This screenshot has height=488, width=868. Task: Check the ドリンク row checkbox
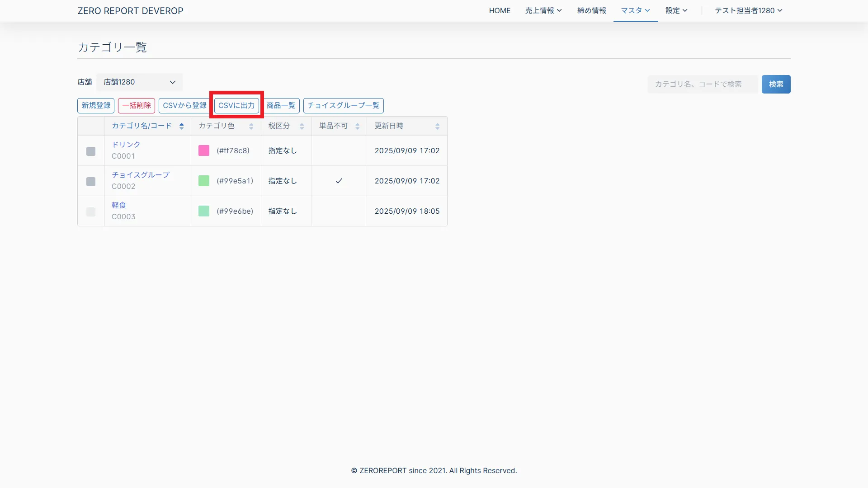click(x=91, y=151)
